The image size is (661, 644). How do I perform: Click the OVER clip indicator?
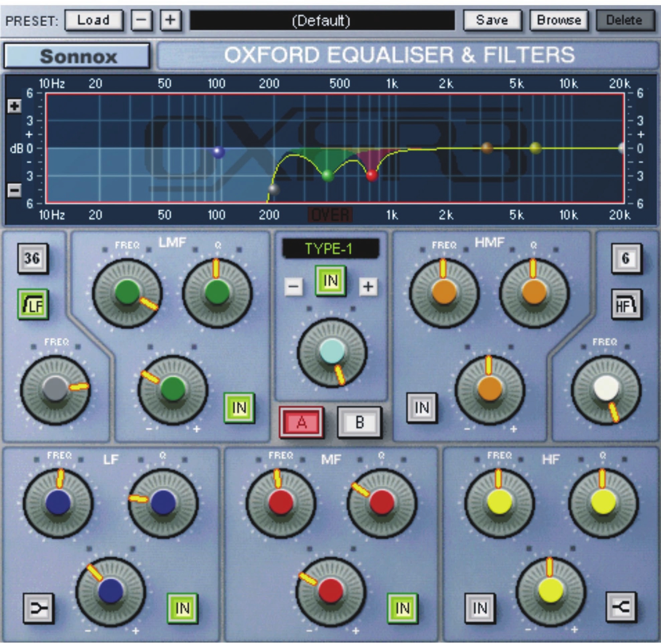[x=330, y=215]
